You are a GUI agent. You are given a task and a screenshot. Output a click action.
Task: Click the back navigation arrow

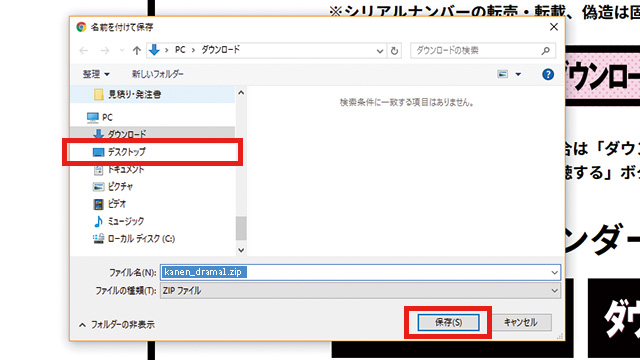[84, 51]
